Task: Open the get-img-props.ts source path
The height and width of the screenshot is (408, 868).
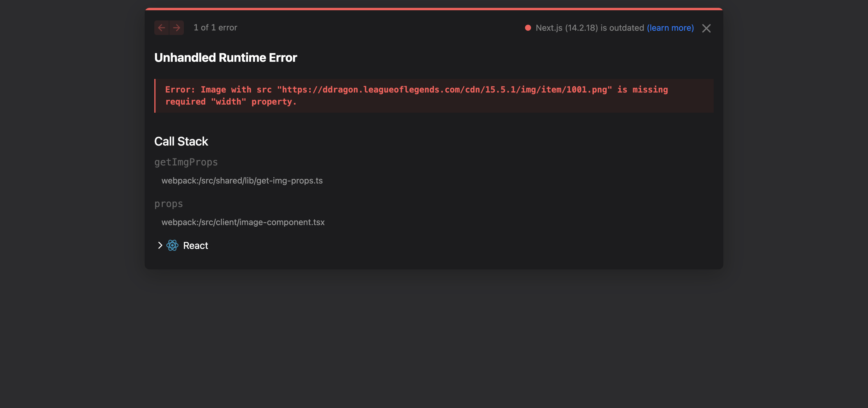Action: pyautogui.click(x=242, y=180)
